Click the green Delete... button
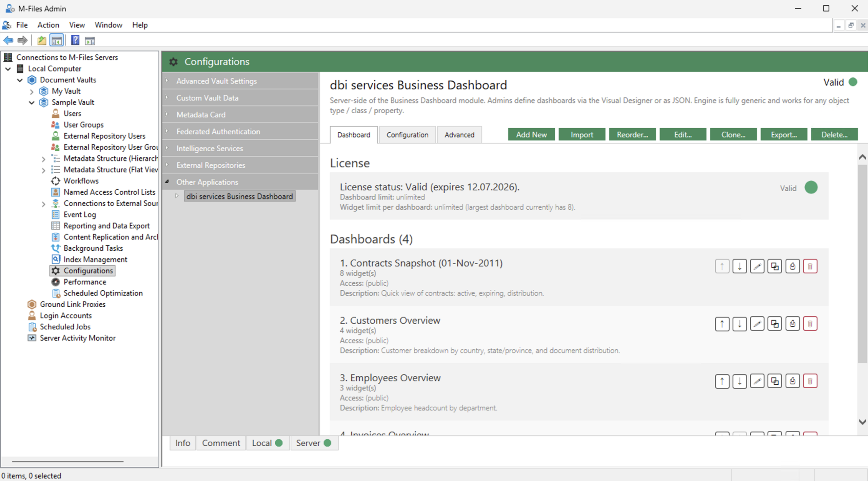 click(834, 134)
